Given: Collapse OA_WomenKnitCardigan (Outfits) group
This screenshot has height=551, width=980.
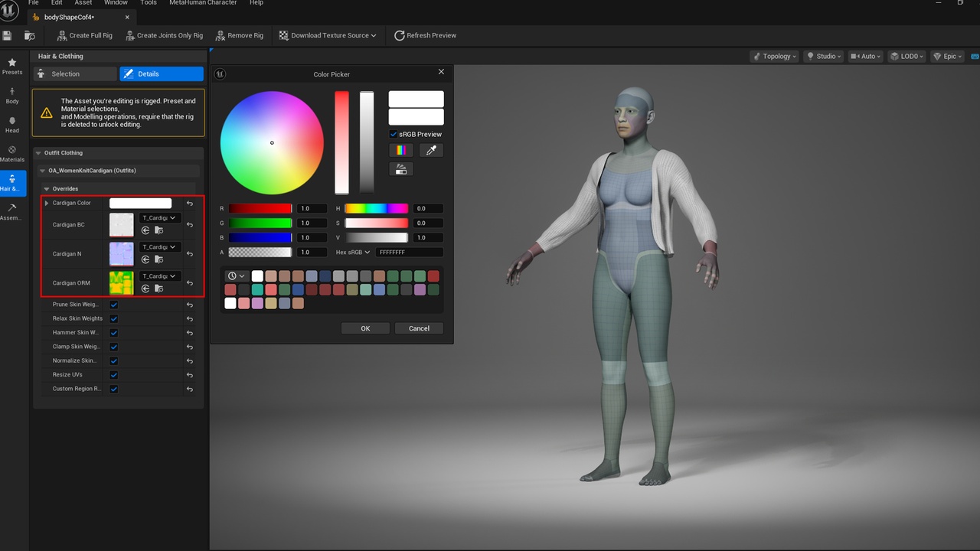Looking at the screenshot, I should coord(43,171).
